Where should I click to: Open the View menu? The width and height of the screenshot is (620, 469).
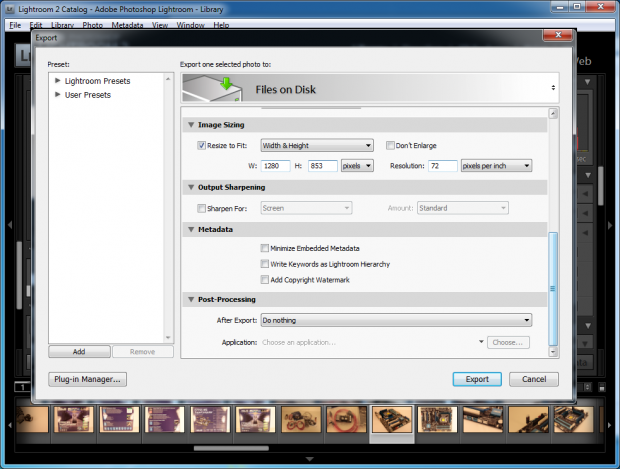pos(160,25)
